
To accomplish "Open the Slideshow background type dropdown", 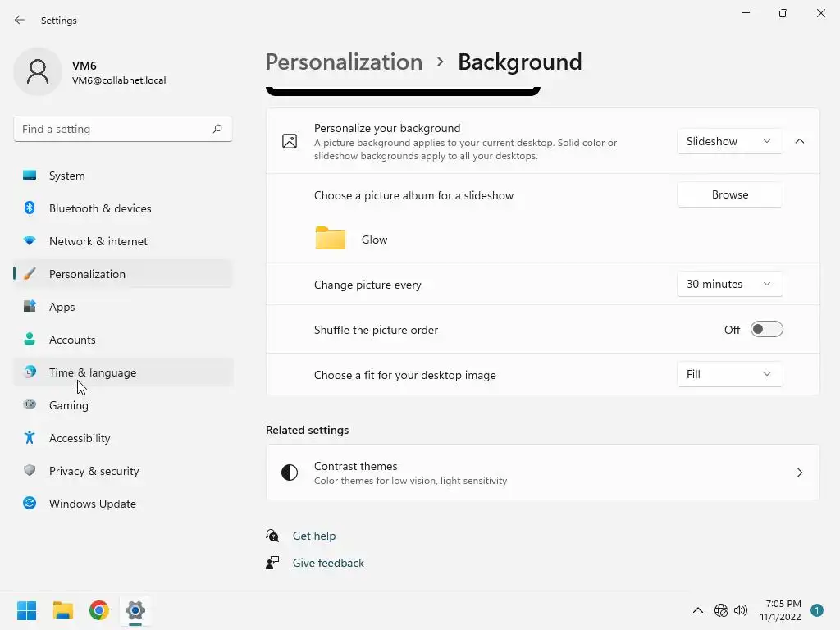I will click(x=729, y=141).
